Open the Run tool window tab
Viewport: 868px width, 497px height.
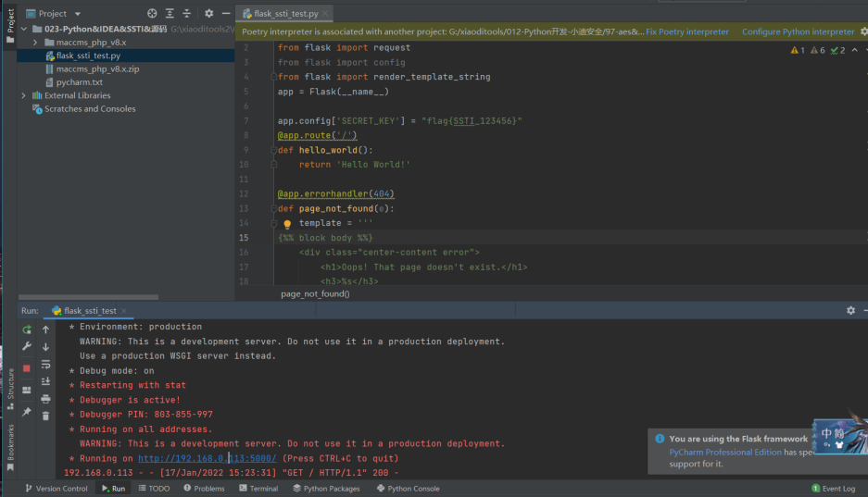click(x=114, y=489)
